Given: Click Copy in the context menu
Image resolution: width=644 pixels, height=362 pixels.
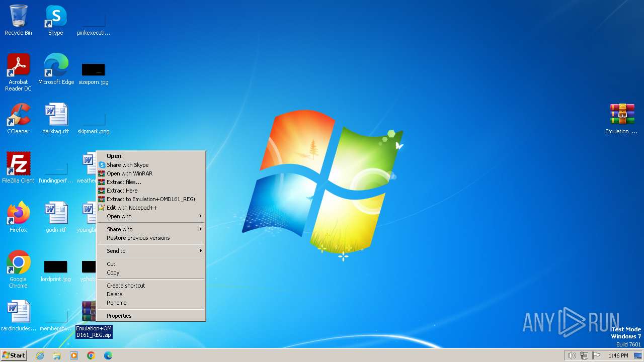Looking at the screenshot, I should point(151,273).
